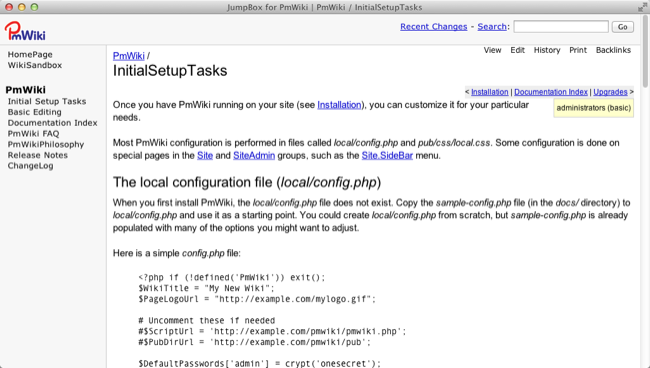The height and width of the screenshot is (368, 650).
Task: Select the History page action
Action: click(547, 50)
